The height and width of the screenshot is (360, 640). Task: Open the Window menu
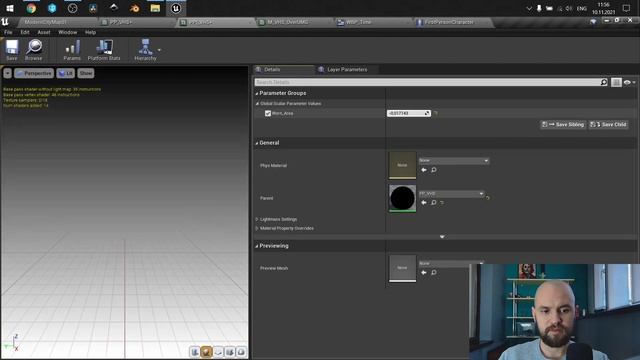tap(67, 32)
